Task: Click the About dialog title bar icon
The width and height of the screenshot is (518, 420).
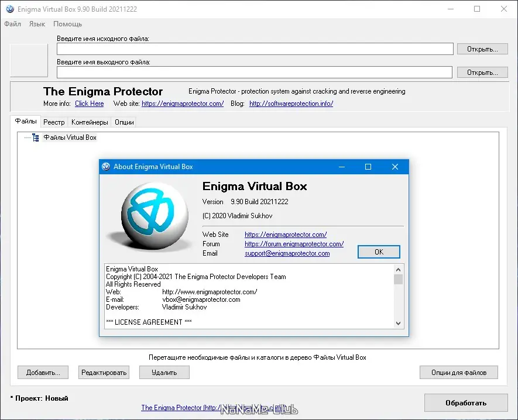Action: (x=106, y=167)
